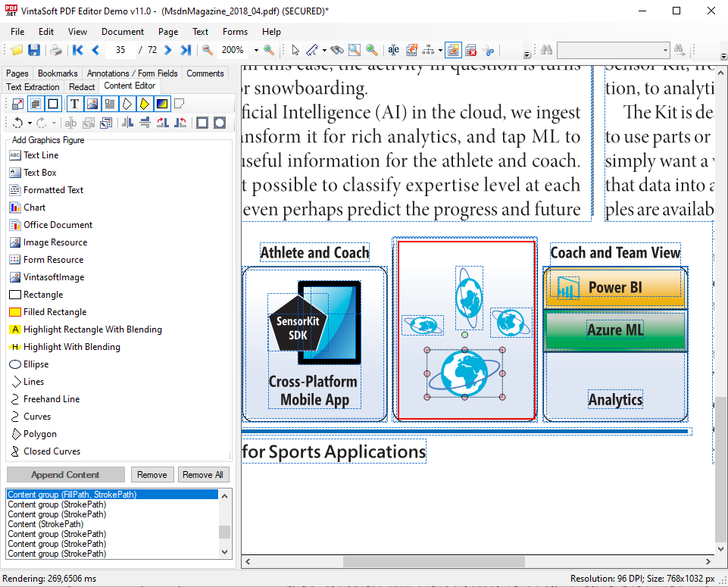Click the Save document icon

(34, 50)
